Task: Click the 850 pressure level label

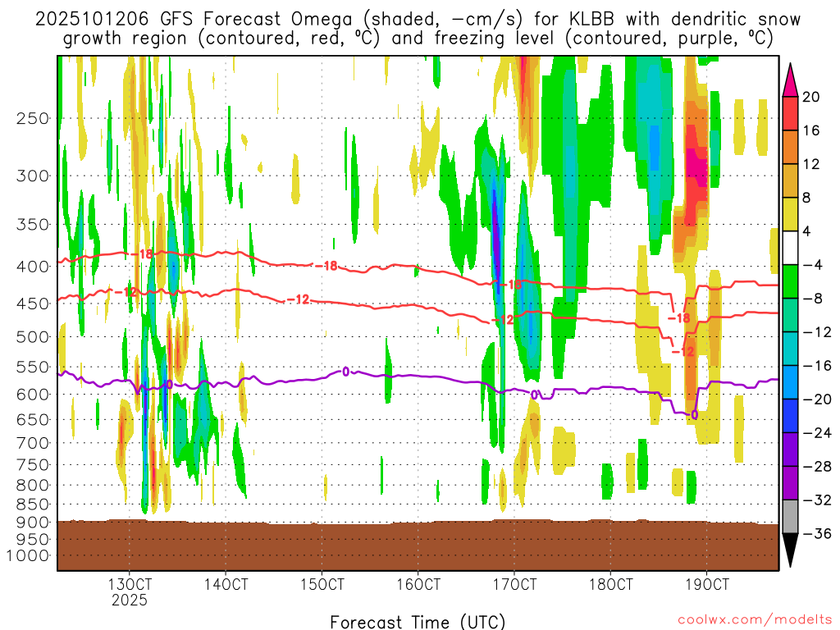Action: point(33,504)
